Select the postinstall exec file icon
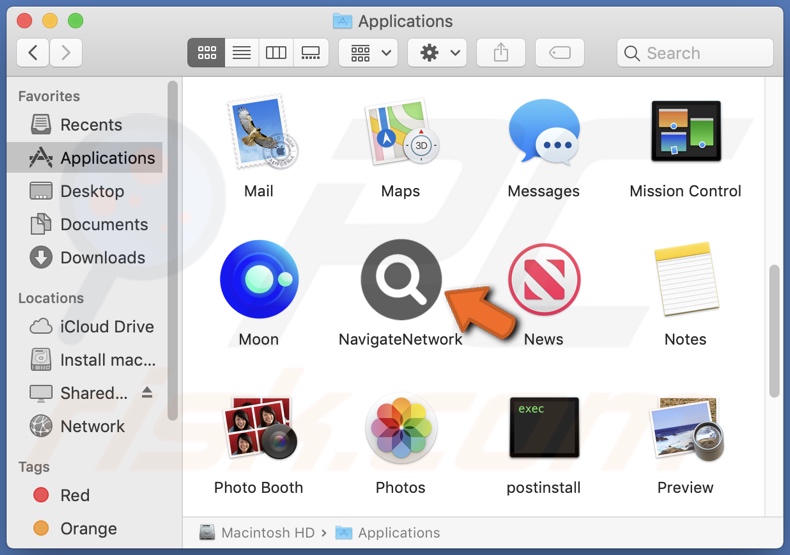The height and width of the screenshot is (555, 790). pos(544,427)
